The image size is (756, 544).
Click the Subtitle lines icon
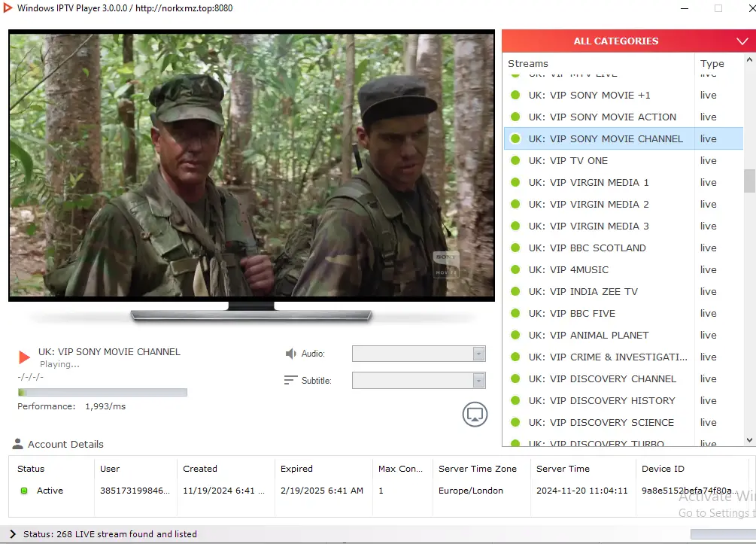tap(290, 381)
